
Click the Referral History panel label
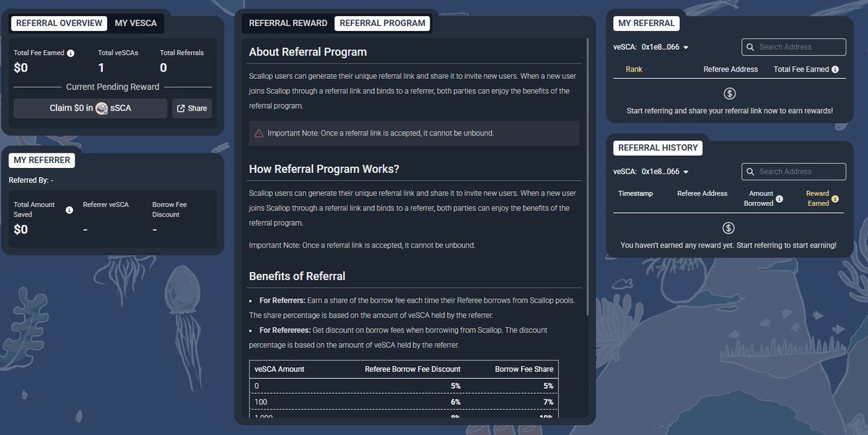tap(658, 148)
